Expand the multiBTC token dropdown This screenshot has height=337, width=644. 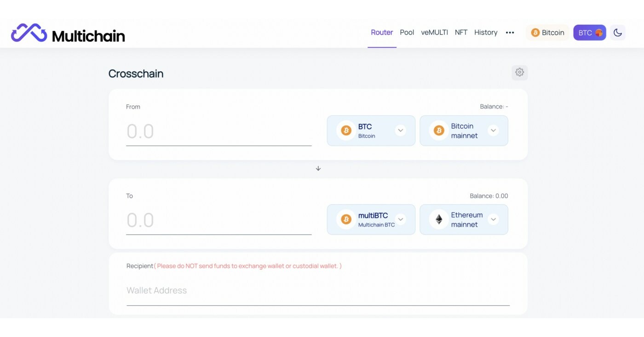400,220
